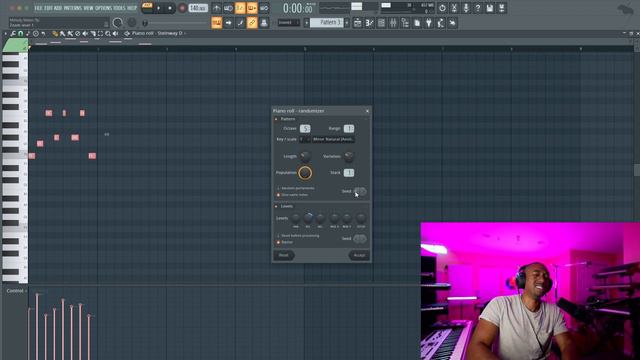640x360 pixels.
Task: Toggle the first Pattern section checkbox option
Action: 278,188
